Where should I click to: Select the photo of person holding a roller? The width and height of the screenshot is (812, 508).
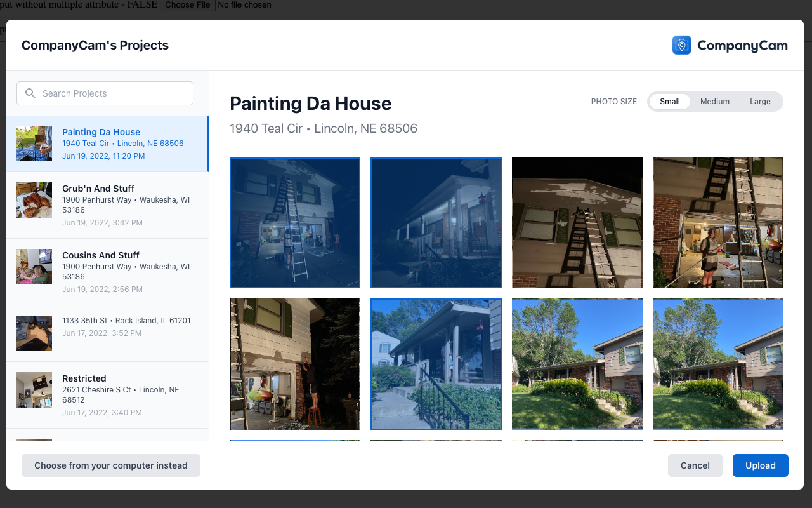click(x=717, y=223)
